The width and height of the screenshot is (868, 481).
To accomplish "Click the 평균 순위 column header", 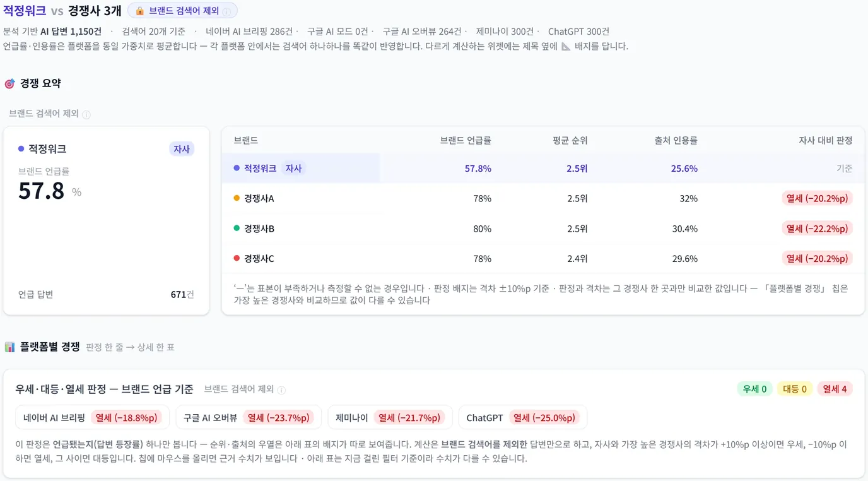I will [570, 141].
